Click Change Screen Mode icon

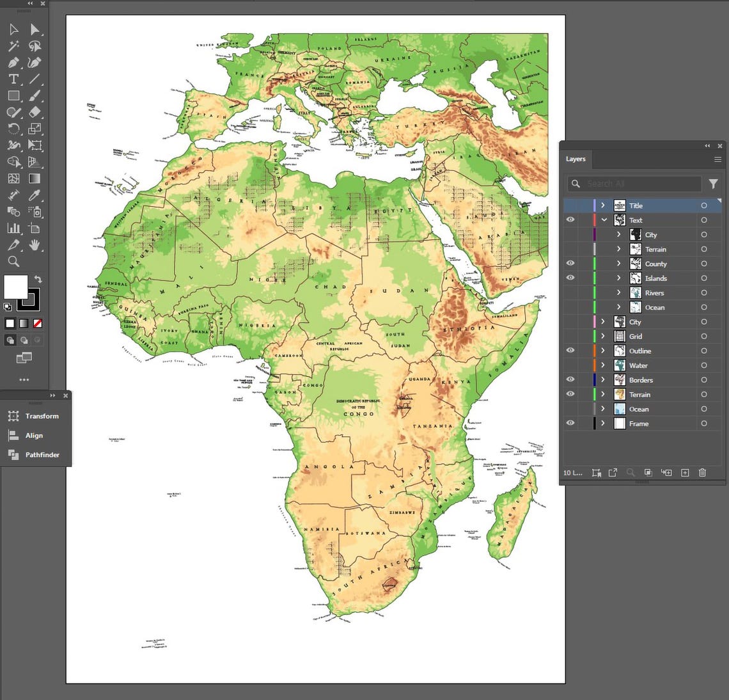pyautogui.click(x=24, y=357)
